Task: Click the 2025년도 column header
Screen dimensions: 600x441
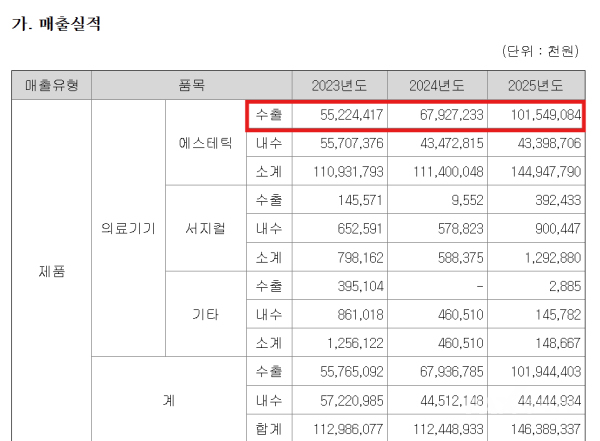Action: pyautogui.click(x=536, y=85)
